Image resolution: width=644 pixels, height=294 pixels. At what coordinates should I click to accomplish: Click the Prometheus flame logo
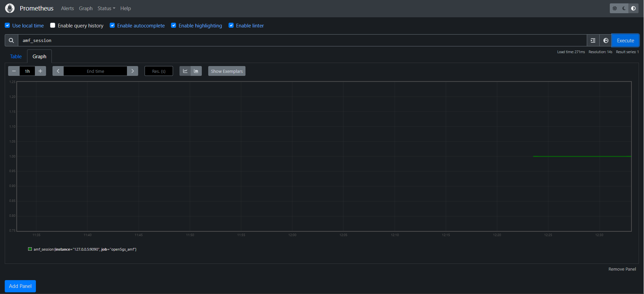(x=10, y=8)
